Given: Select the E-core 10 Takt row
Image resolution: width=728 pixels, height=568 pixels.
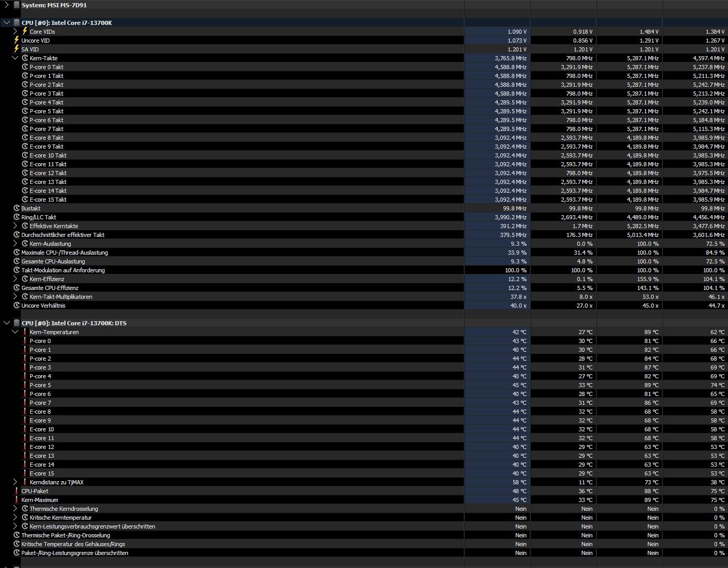Looking at the screenshot, I should [364, 155].
